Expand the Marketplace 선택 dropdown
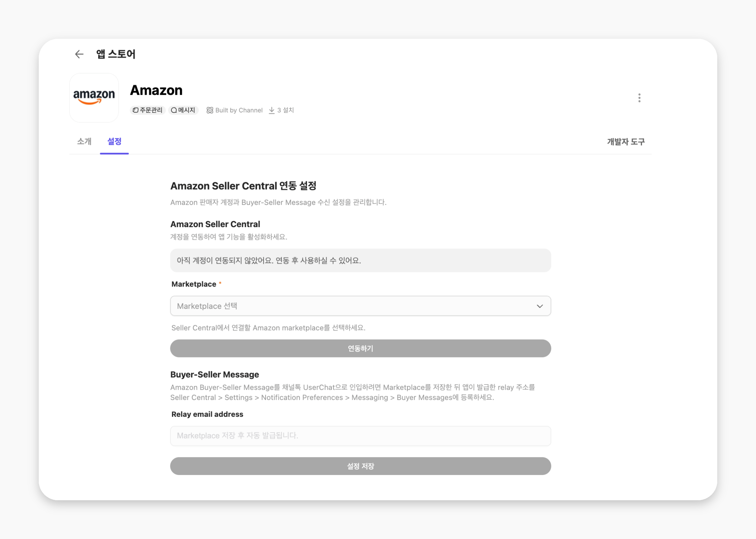756x539 pixels. 361,306
